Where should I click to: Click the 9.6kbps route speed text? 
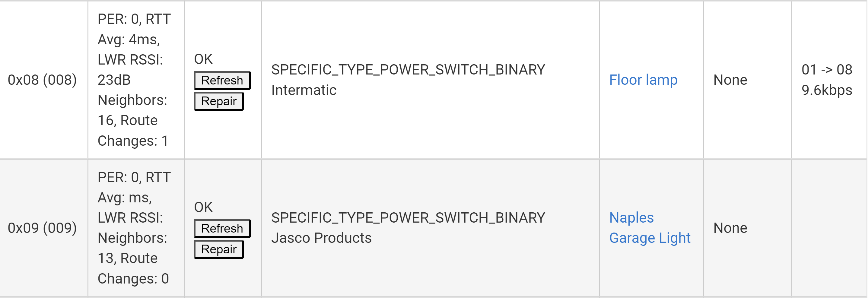point(827,90)
